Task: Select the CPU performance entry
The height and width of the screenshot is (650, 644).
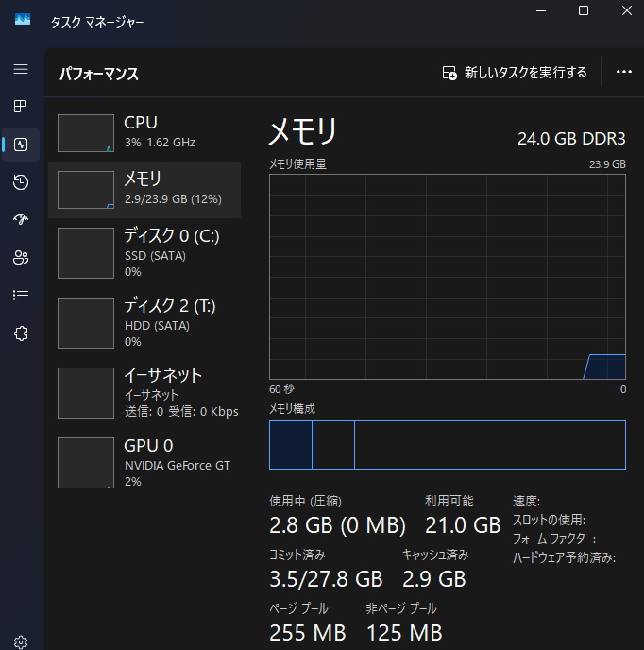Action: (144, 132)
